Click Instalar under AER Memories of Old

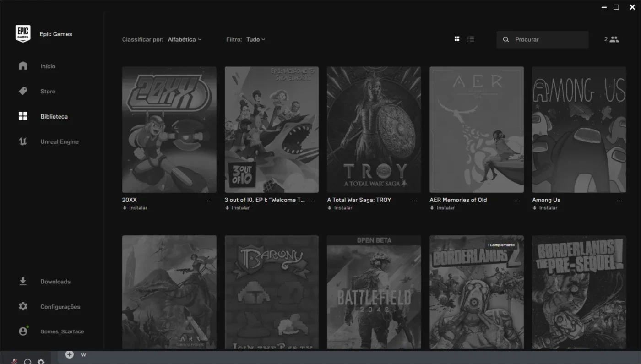(443, 208)
